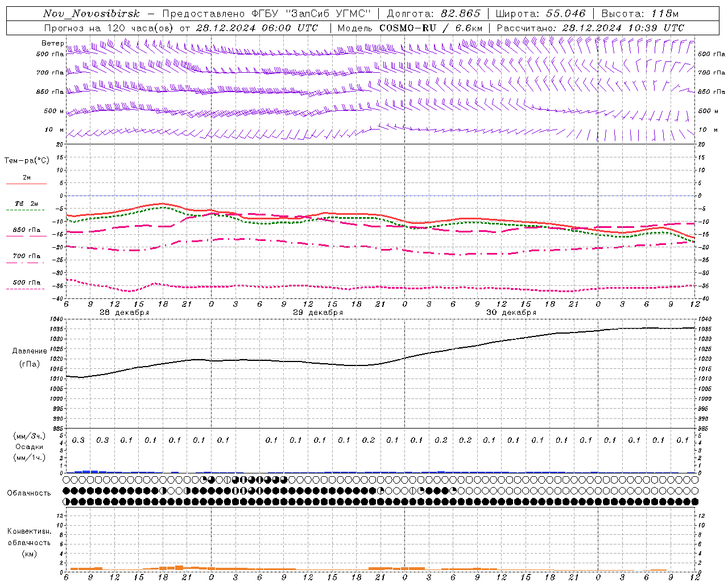The width and height of the screenshot is (728, 582).
Task: Select the forecast start 28.12.2024 06:00 UTC
Action: coord(257,28)
